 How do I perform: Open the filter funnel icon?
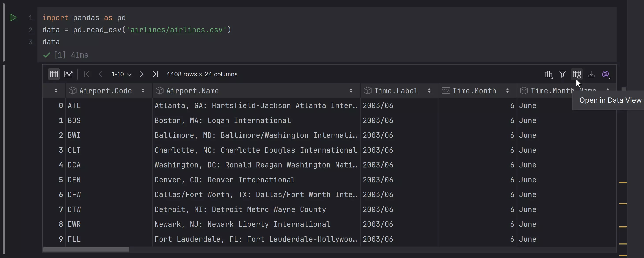(562, 74)
